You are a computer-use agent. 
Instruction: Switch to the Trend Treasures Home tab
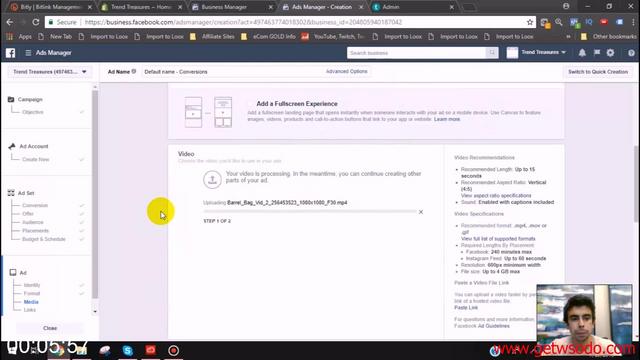[x=141, y=7]
